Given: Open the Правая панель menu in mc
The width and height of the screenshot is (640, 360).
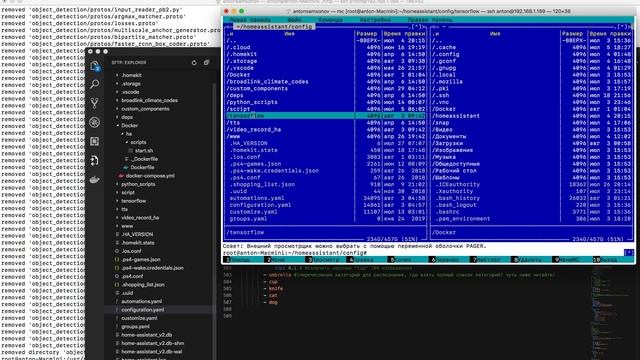Looking at the screenshot, I should coord(430,20).
